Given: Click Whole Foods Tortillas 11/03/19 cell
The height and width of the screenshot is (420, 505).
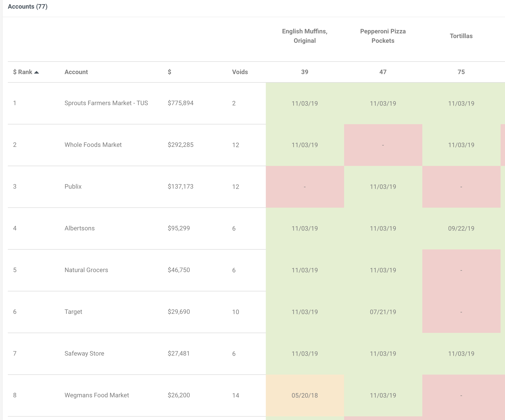Looking at the screenshot, I should [461, 145].
